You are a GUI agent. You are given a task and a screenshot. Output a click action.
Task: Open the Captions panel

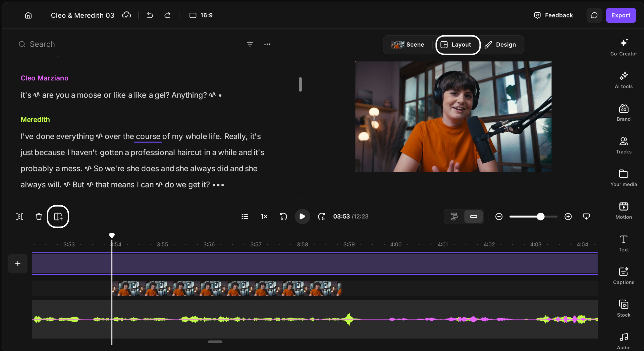pos(623,276)
